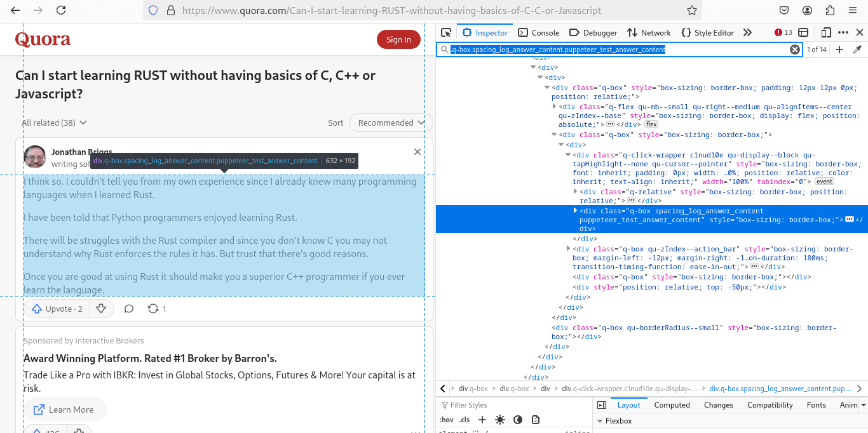Viewport: 868px width, 433px height.
Task: Toggle dark color scheme simulation
Action: coord(518,420)
